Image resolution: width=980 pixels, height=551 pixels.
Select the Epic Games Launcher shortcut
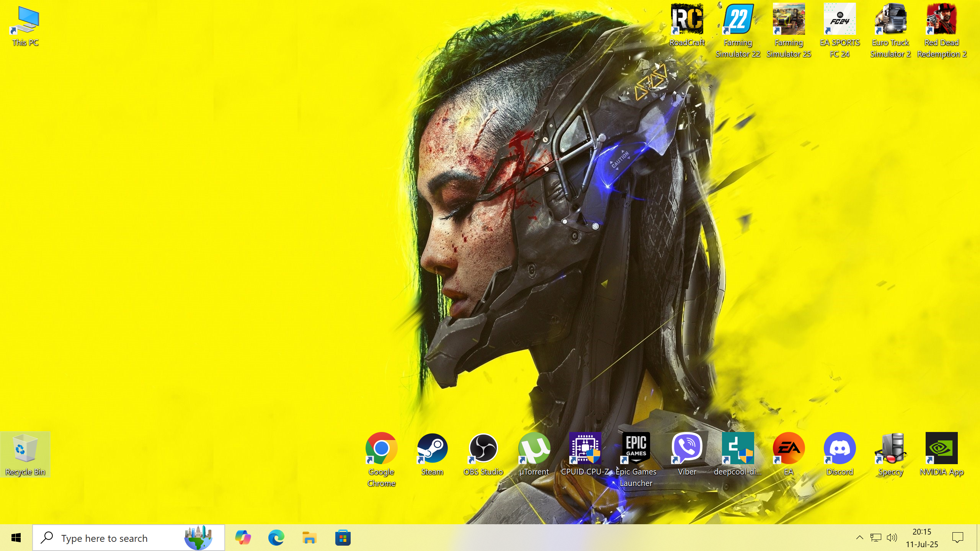[x=636, y=460]
